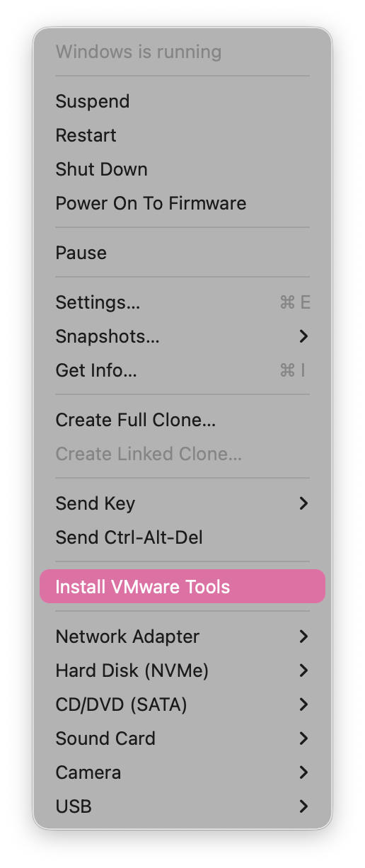Open CD/DVD (SATA) submenu arrow
The width and height of the screenshot is (365, 868).
[x=303, y=704]
